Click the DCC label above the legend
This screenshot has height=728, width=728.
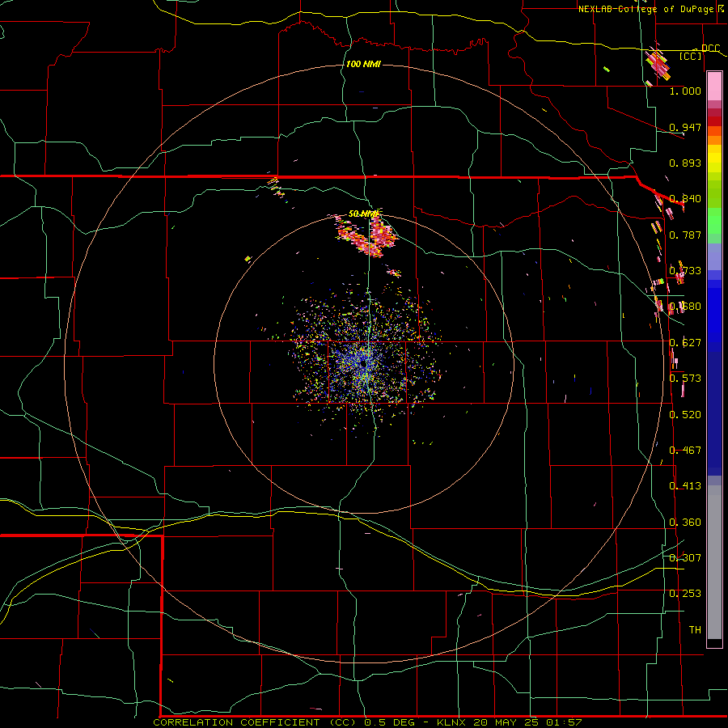point(710,48)
